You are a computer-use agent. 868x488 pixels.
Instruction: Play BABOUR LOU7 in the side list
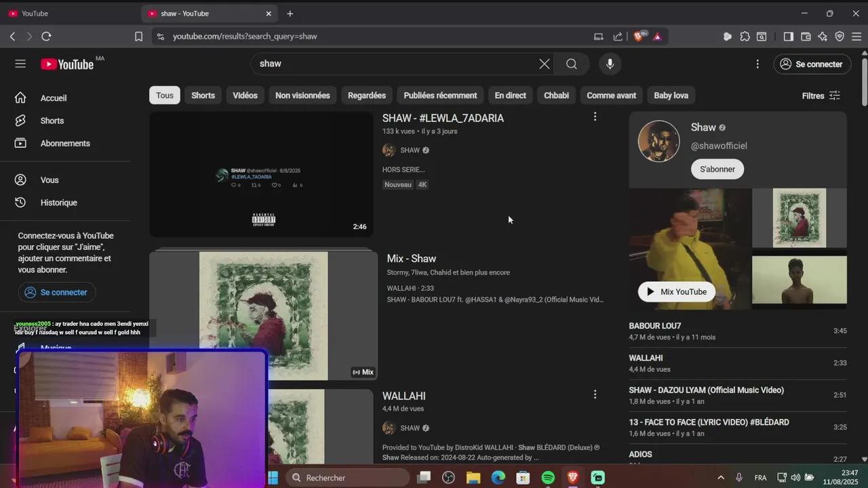coord(738,331)
